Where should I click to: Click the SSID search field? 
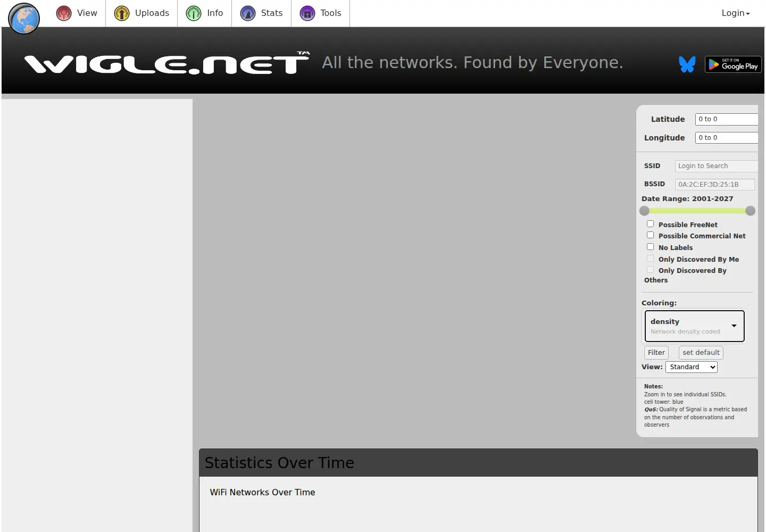pyautogui.click(x=717, y=166)
